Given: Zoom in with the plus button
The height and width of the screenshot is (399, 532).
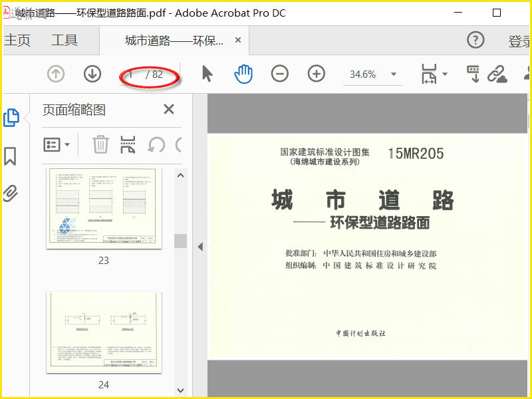Looking at the screenshot, I should (317, 74).
